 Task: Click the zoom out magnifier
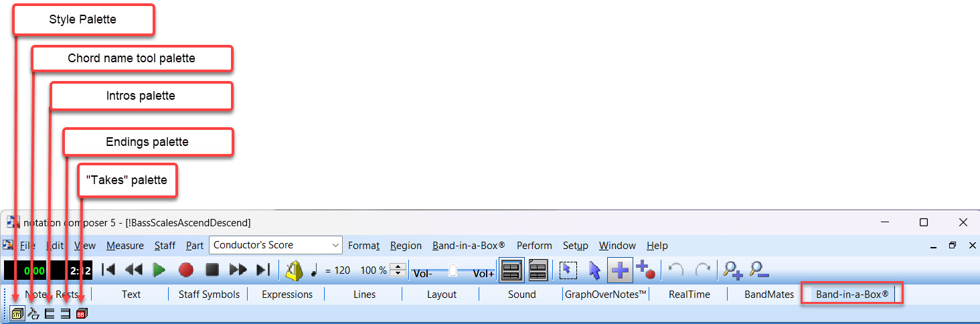tap(759, 270)
